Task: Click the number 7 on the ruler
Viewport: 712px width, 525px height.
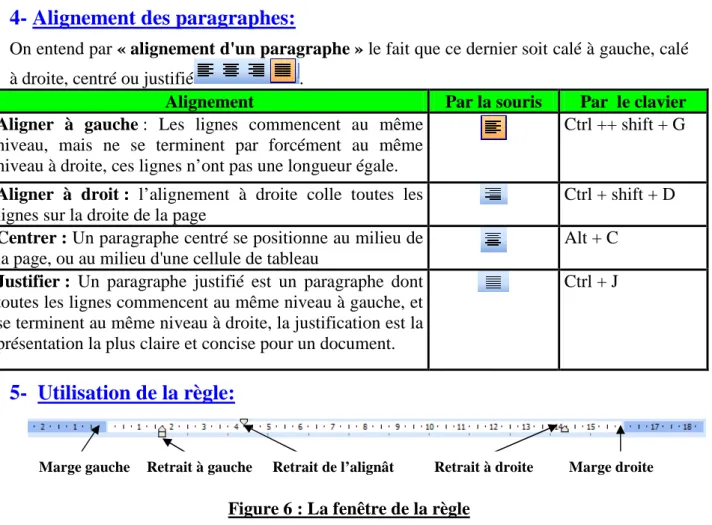Action: [332, 427]
